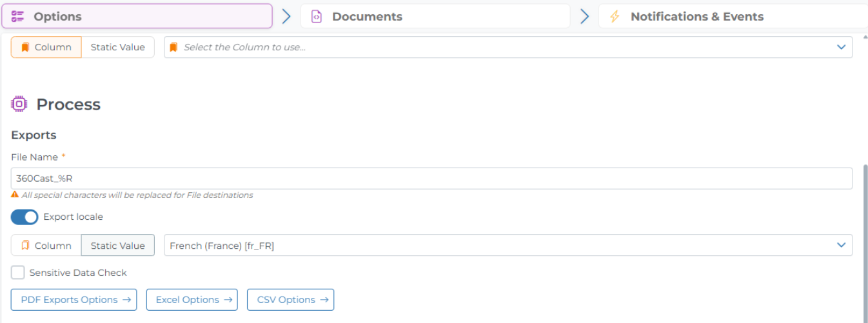Disable the Export locale switch
The image size is (868, 323).
(x=25, y=217)
